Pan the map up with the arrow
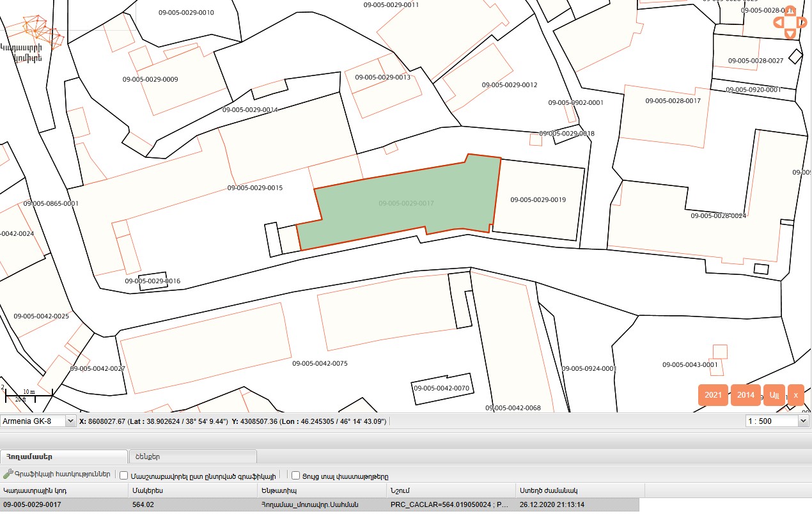Image resolution: width=812 pixels, height=523 pixels. click(790, 11)
